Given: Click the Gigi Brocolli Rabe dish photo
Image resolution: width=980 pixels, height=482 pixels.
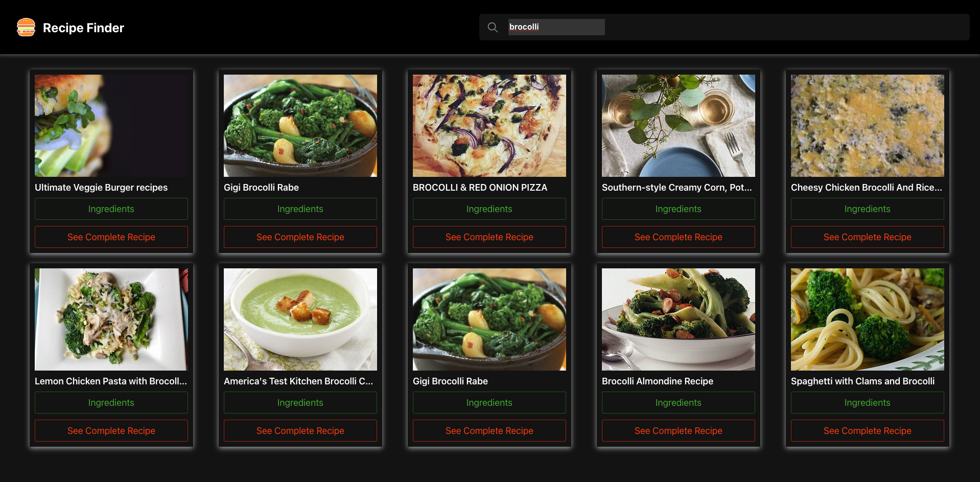Looking at the screenshot, I should pos(300,126).
